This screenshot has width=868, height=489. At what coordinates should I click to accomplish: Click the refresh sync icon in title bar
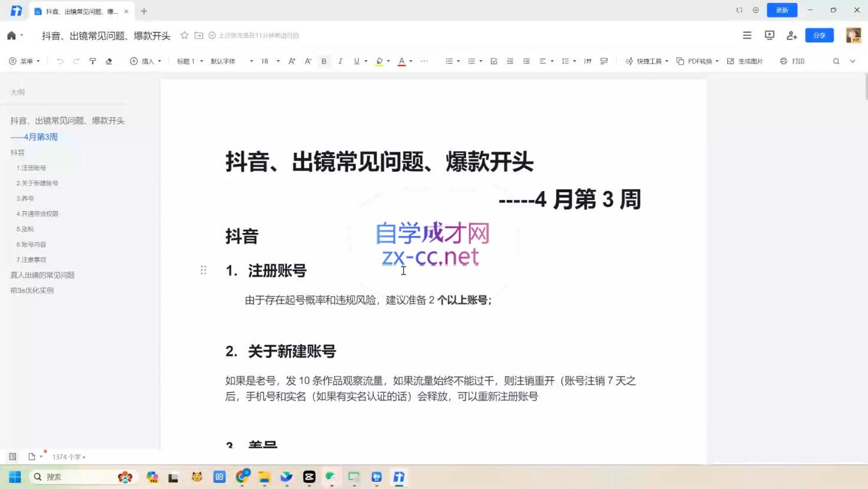pyautogui.click(x=739, y=10)
